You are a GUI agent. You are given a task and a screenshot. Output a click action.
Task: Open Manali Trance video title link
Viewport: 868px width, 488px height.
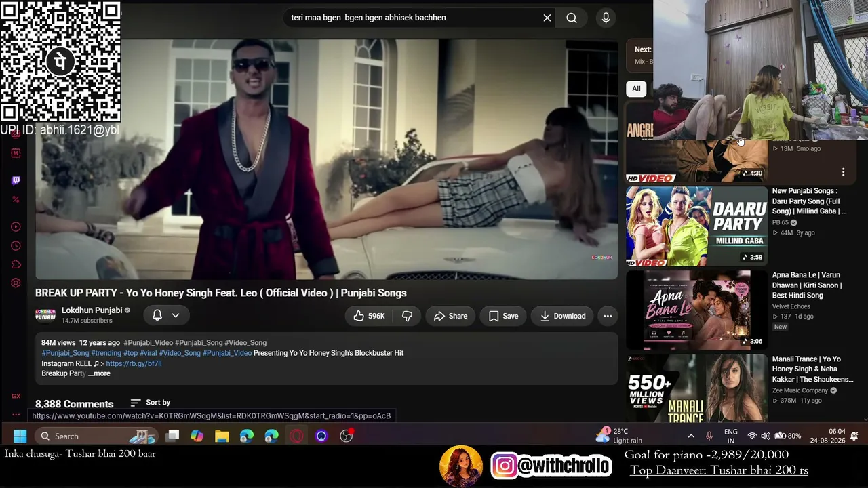coord(812,369)
